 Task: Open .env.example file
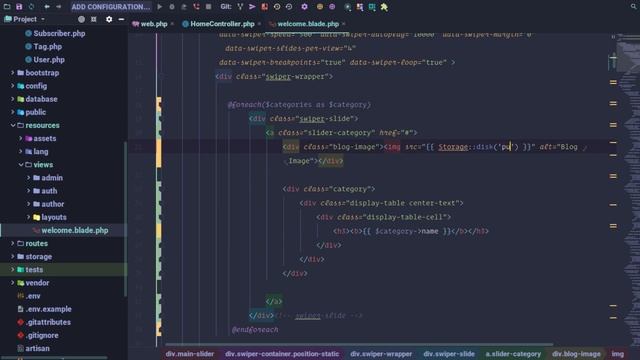tap(48, 309)
